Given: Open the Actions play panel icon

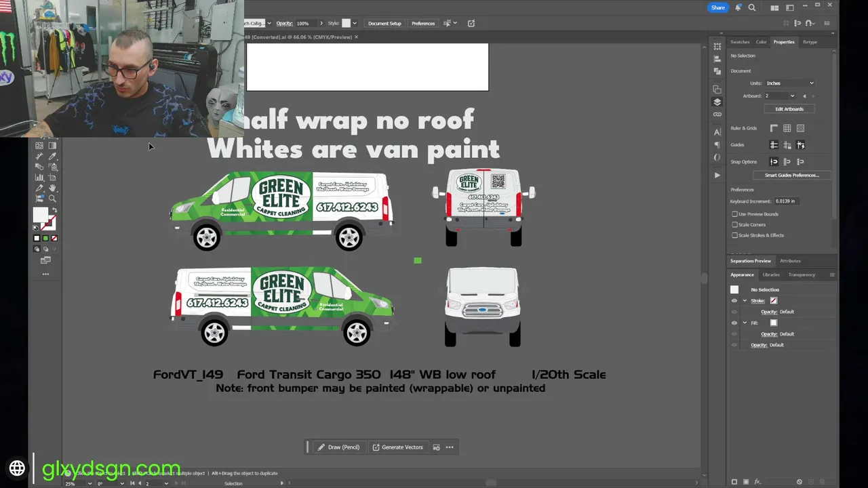Looking at the screenshot, I should [x=717, y=175].
